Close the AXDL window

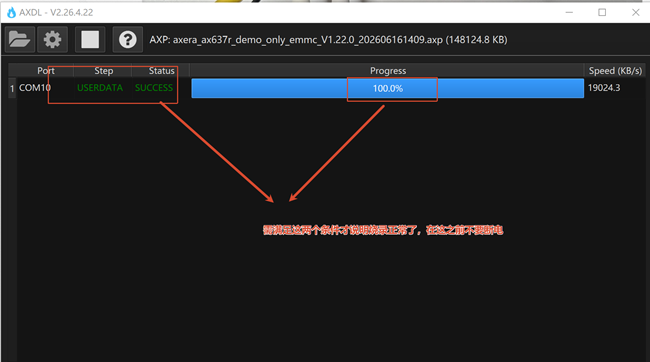pos(635,12)
